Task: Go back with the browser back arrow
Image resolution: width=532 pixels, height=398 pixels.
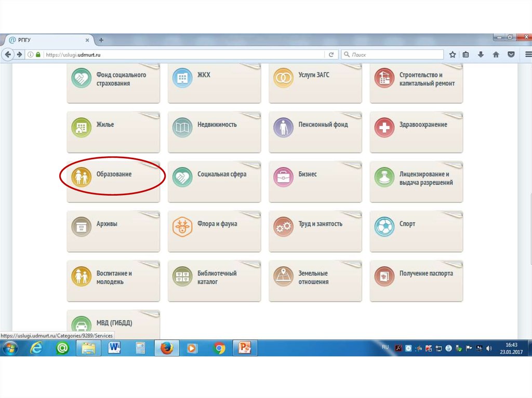Action: point(8,54)
